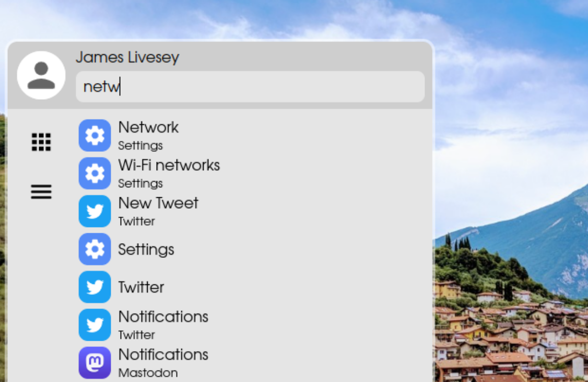Launch Settings from the result title
Image resolution: width=588 pixels, height=382 pixels.
pos(146,249)
